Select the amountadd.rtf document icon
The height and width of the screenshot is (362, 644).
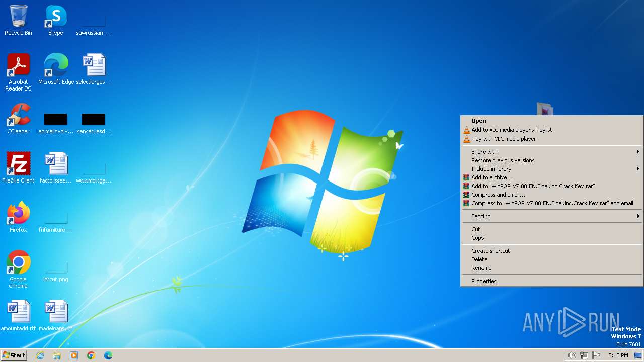pos(18,316)
